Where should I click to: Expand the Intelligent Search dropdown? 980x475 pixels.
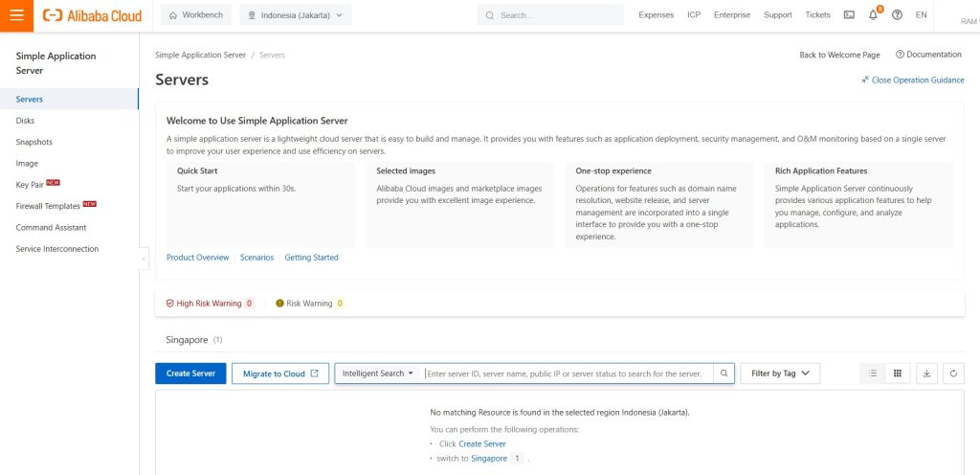tap(378, 373)
